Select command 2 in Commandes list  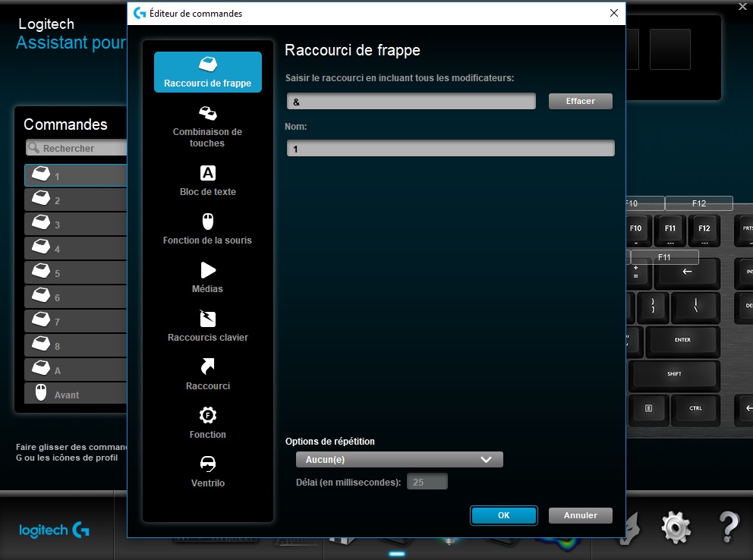pyautogui.click(x=75, y=200)
